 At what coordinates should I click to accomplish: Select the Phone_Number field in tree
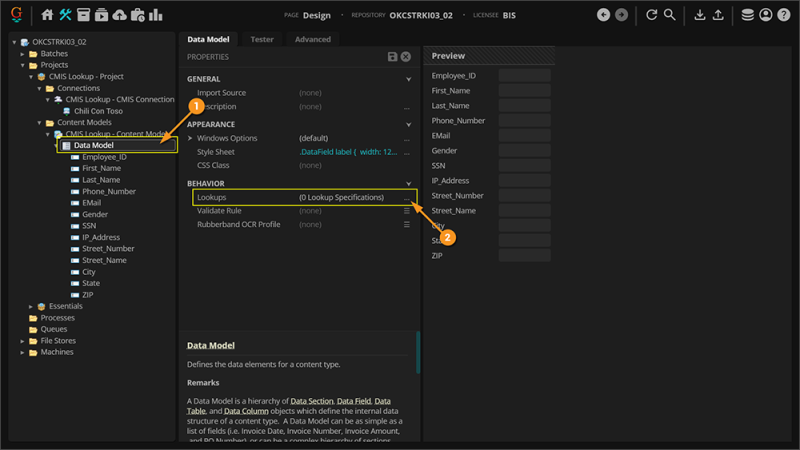108,191
